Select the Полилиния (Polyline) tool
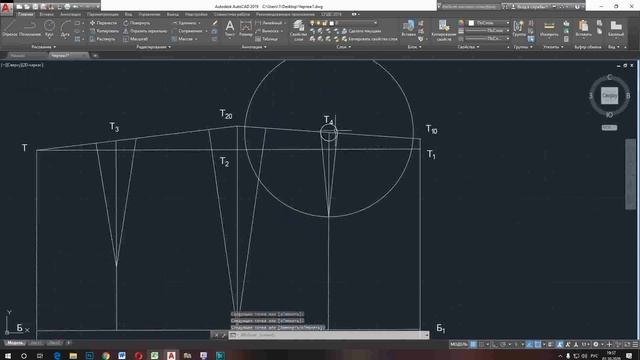This screenshot has width=640, height=360. [30, 29]
